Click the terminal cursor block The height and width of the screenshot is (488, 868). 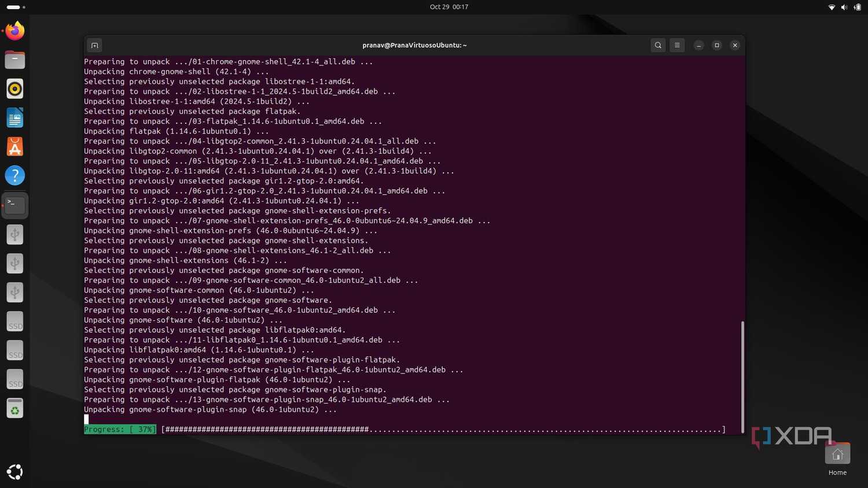[86, 419]
